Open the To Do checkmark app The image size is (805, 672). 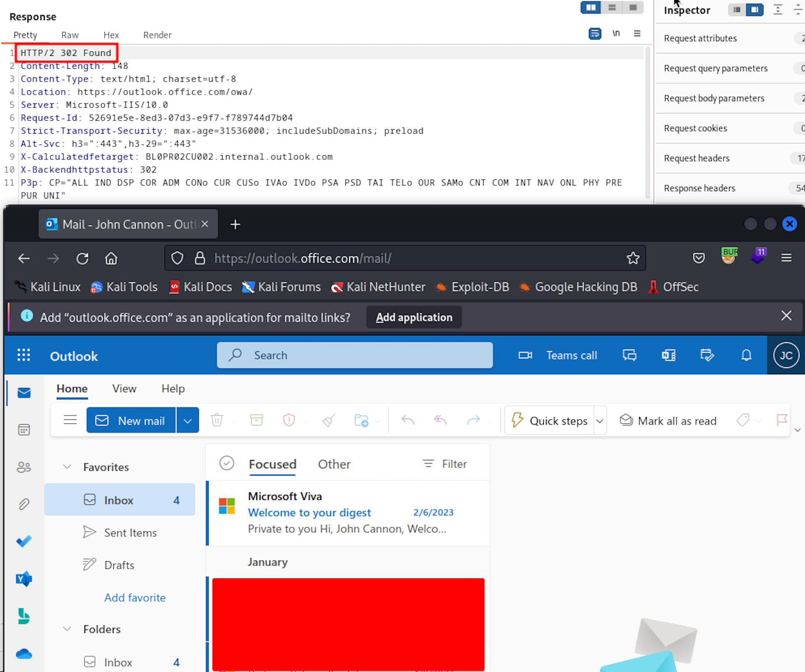[24, 541]
